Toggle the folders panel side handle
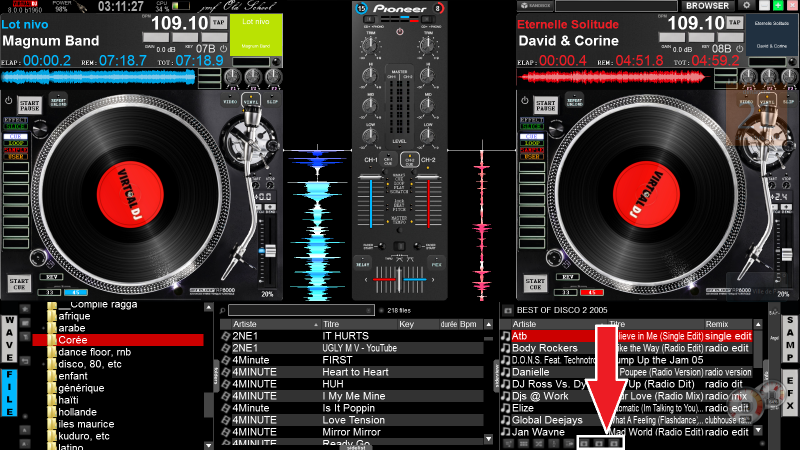This screenshot has height=450, width=800. click(x=216, y=378)
